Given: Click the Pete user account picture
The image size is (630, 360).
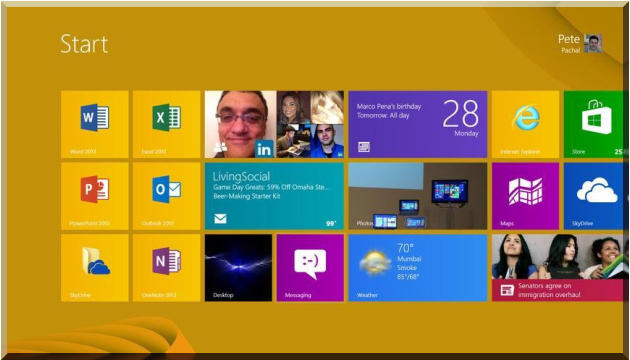Looking at the screenshot, I should point(593,43).
